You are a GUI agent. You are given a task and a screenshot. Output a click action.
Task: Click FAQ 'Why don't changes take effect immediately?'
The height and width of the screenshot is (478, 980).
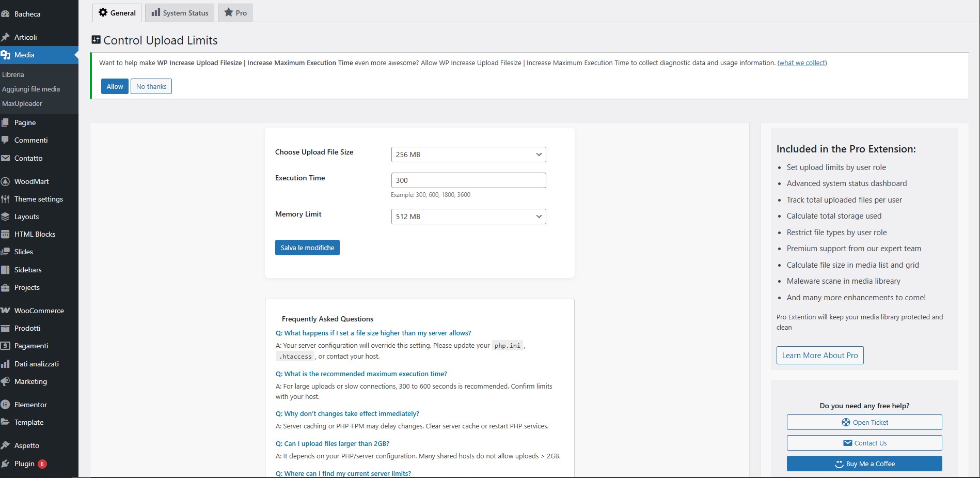coord(347,414)
